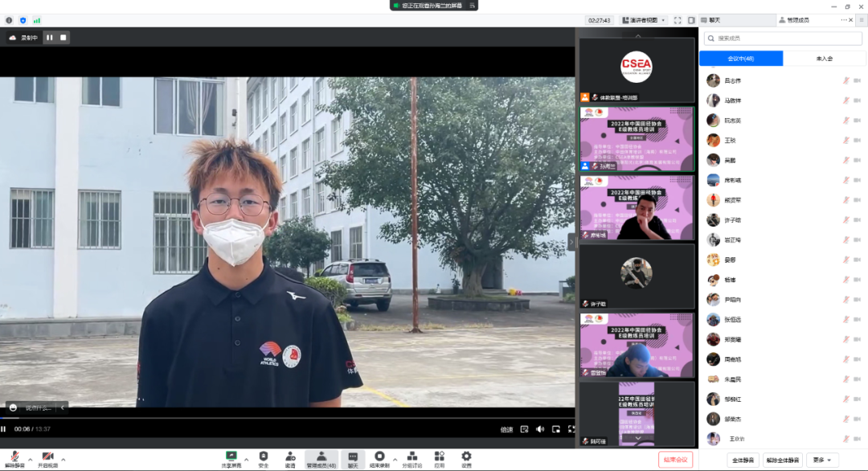Unmute microphone with 解除静音 button

click(14, 458)
